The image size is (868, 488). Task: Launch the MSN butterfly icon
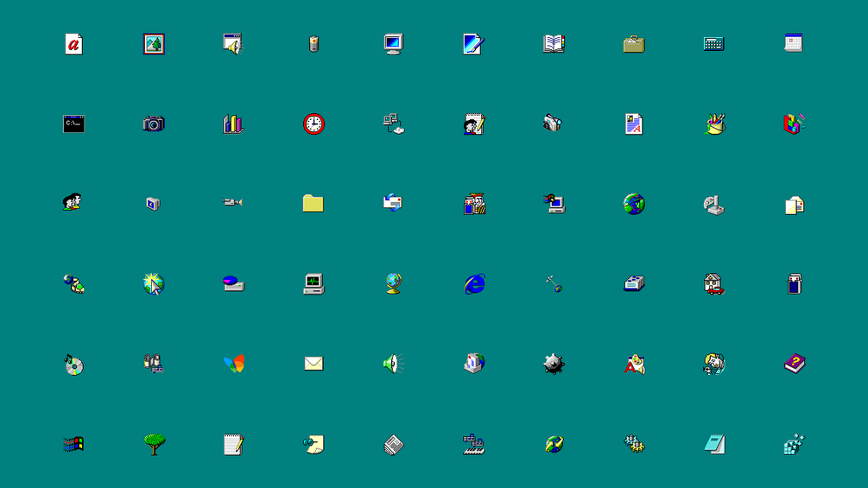pyautogui.click(x=233, y=364)
